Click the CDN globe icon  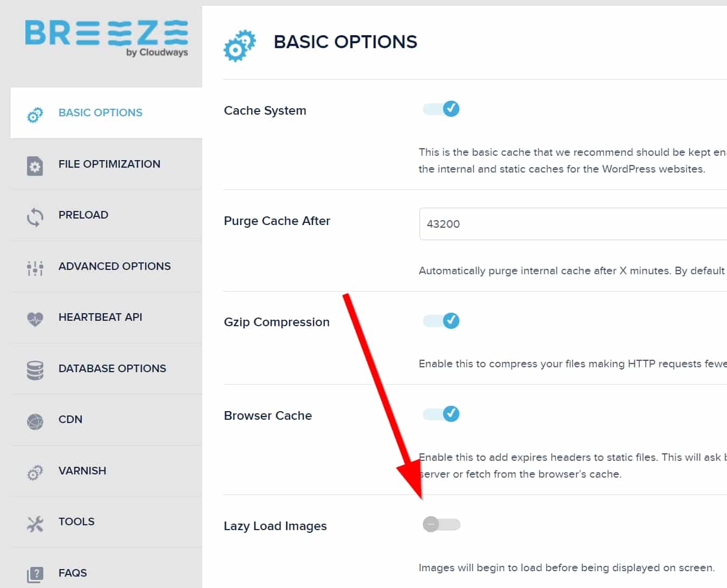pos(35,421)
